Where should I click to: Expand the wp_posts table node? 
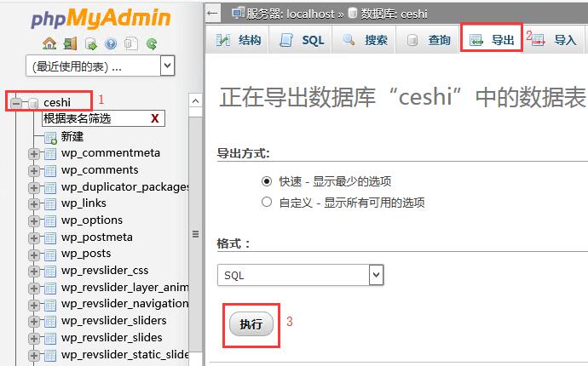click(33, 254)
